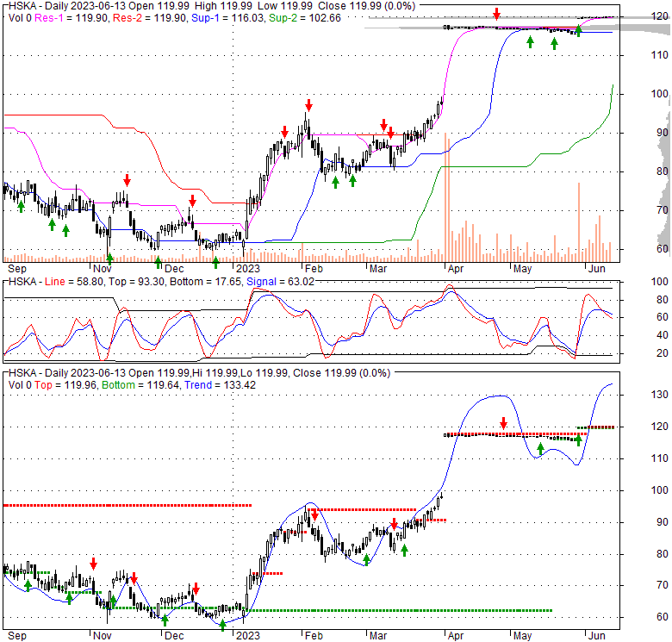
Task: Click the May label under the lower trend chart
Action: pos(522,636)
